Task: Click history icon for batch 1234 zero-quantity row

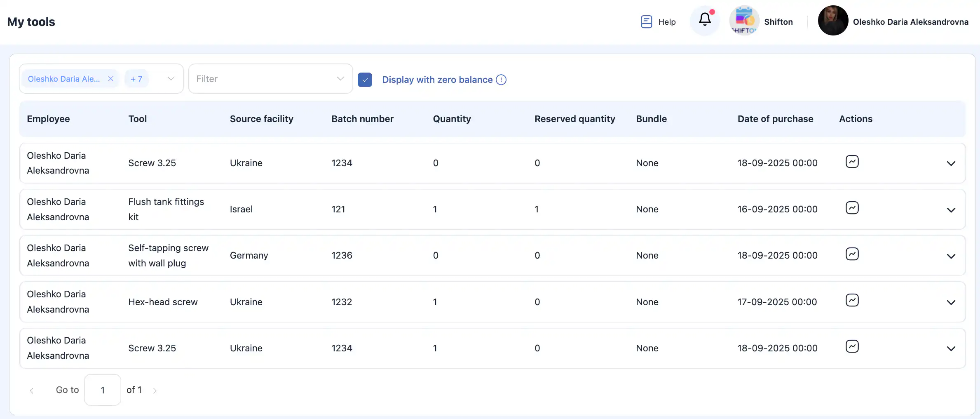Action: (852, 162)
